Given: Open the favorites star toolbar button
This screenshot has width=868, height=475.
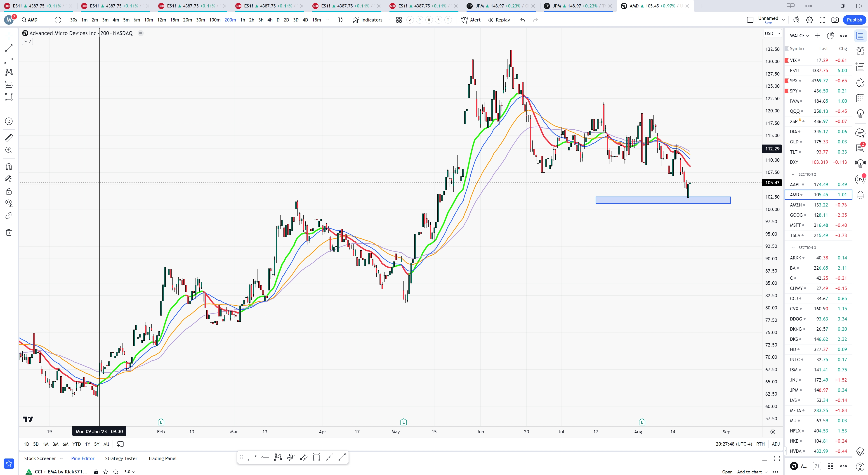Looking at the screenshot, I should pyautogui.click(x=9, y=463).
